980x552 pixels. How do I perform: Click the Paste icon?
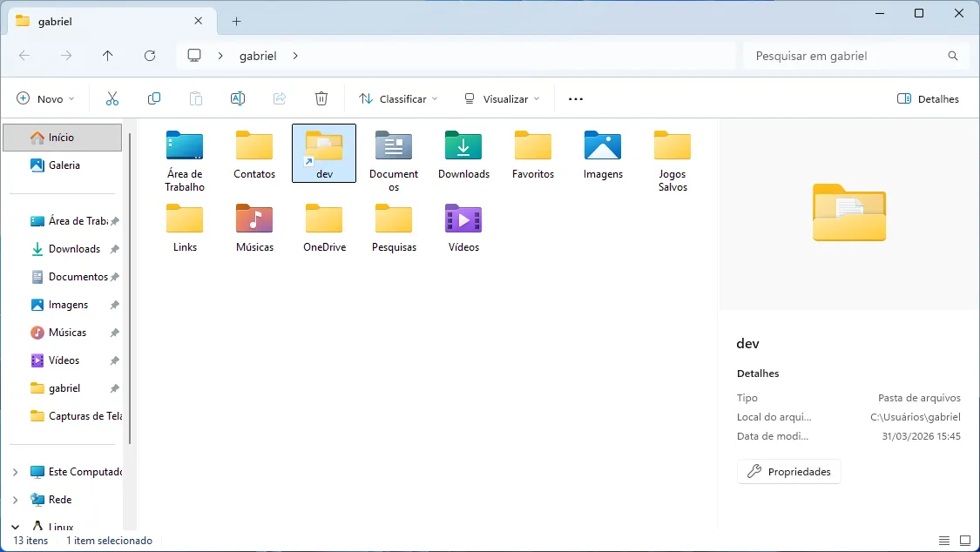(195, 98)
